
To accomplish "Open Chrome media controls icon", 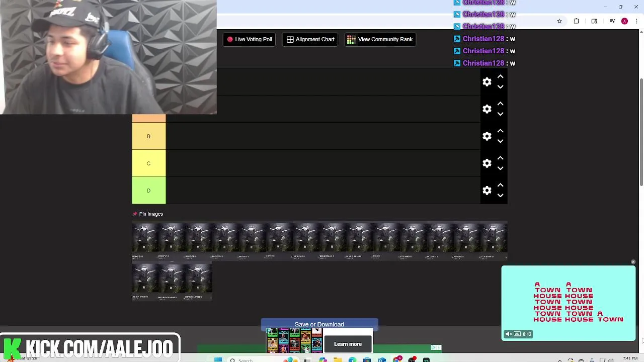I will (612, 21).
